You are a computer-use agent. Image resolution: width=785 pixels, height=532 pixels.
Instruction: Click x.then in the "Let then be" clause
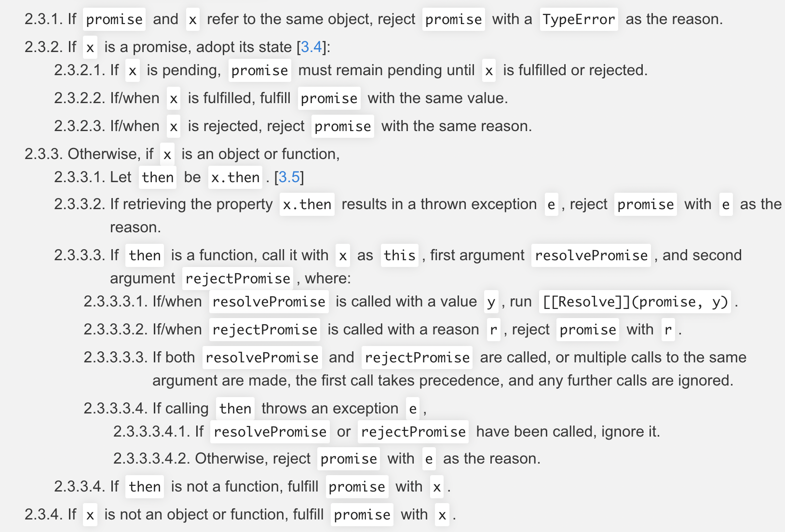235,177
